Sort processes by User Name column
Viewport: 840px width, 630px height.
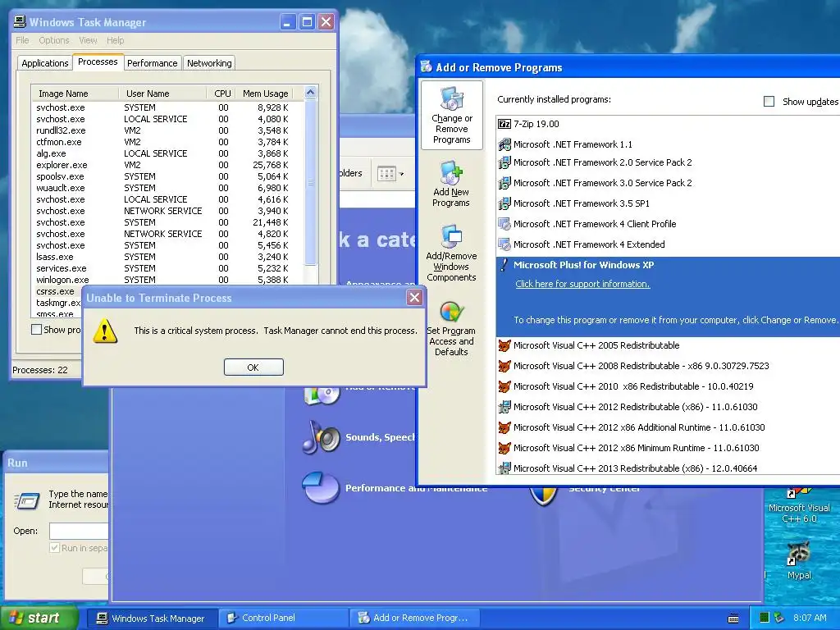(162, 94)
